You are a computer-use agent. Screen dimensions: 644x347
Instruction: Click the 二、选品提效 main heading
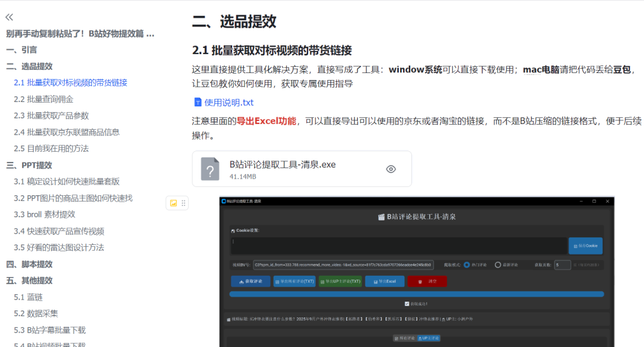[234, 21]
